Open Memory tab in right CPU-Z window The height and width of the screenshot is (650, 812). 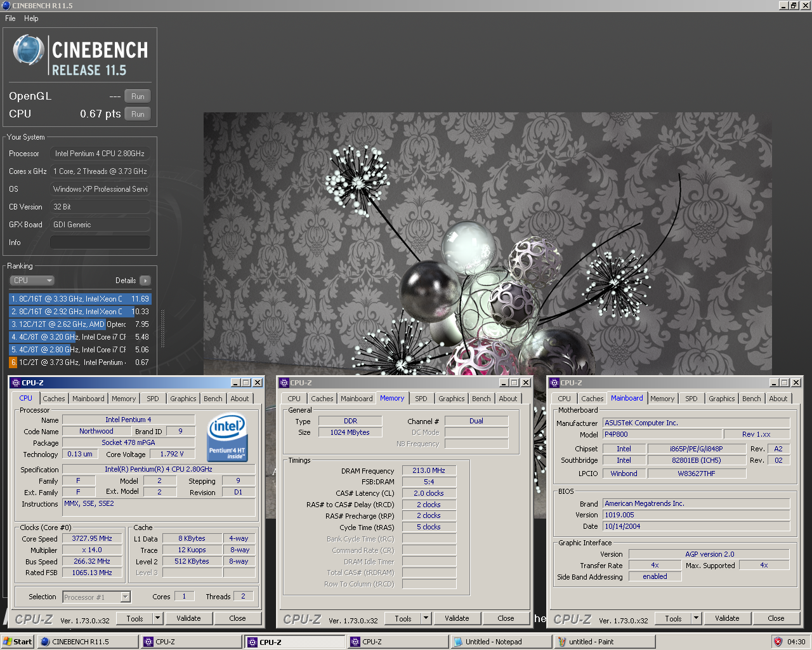click(x=662, y=399)
